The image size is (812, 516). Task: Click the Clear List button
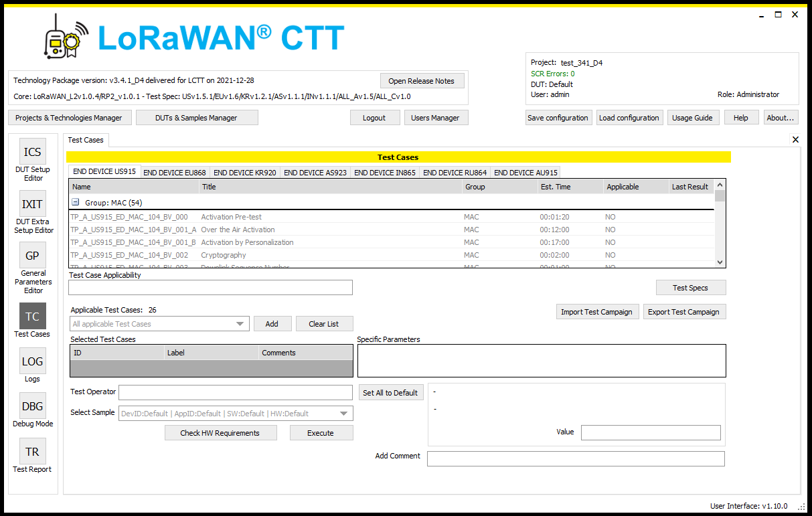tap(324, 324)
